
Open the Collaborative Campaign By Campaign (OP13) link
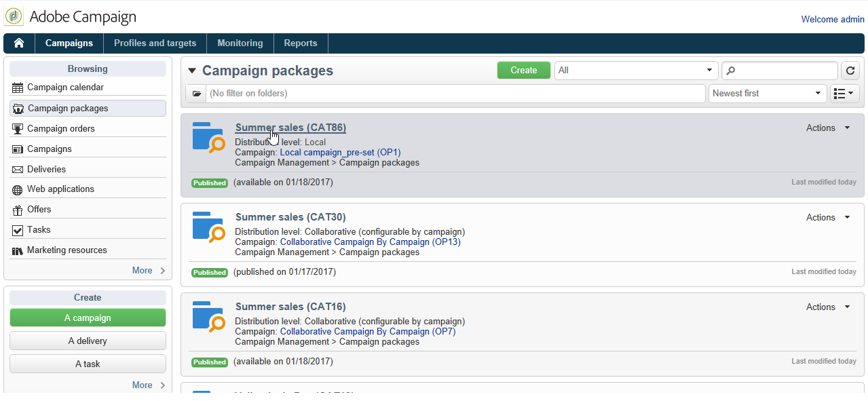coord(370,242)
